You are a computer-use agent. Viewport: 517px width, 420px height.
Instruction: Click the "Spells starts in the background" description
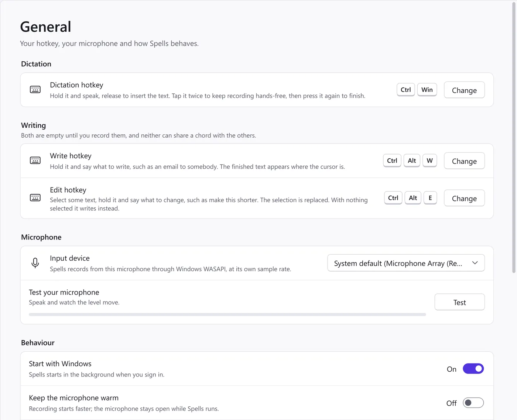click(x=97, y=375)
